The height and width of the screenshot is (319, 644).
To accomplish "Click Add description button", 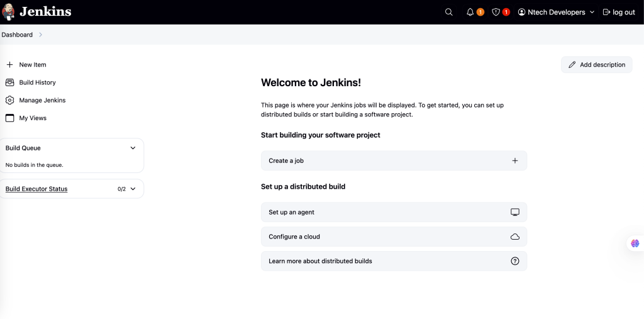I will [x=597, y=65].
